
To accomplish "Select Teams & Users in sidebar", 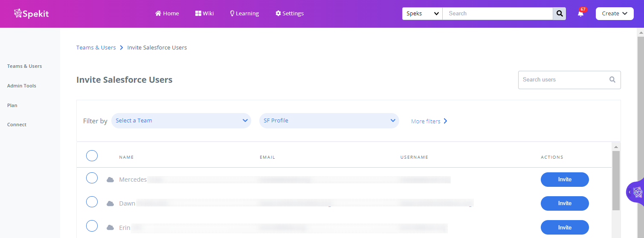I will (24, 66).
